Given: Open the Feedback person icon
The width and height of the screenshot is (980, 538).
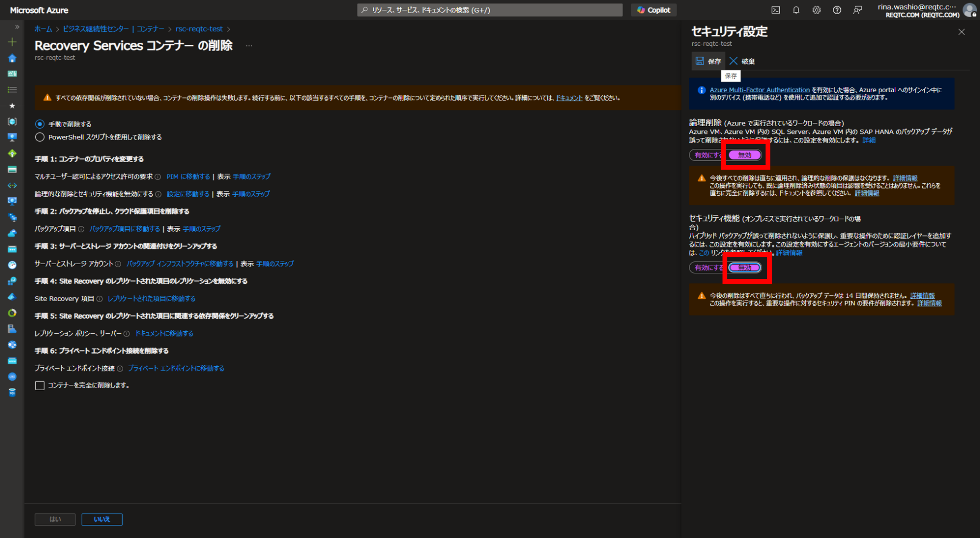Looking at the screenshot, I should pos(857,10).
